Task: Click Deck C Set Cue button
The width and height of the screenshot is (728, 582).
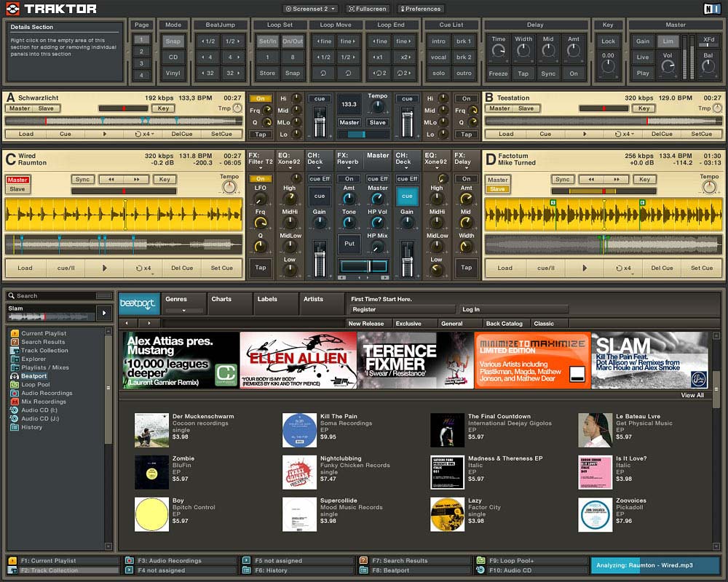Action: [x=221, y=268]
